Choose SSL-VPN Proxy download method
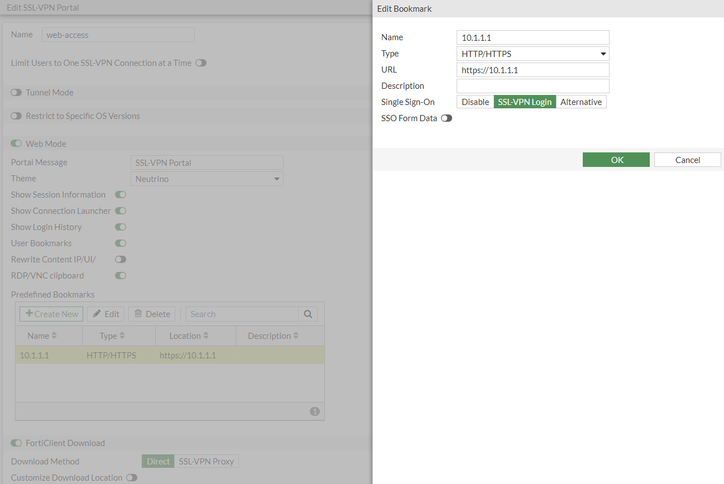 tap(206, 461)
